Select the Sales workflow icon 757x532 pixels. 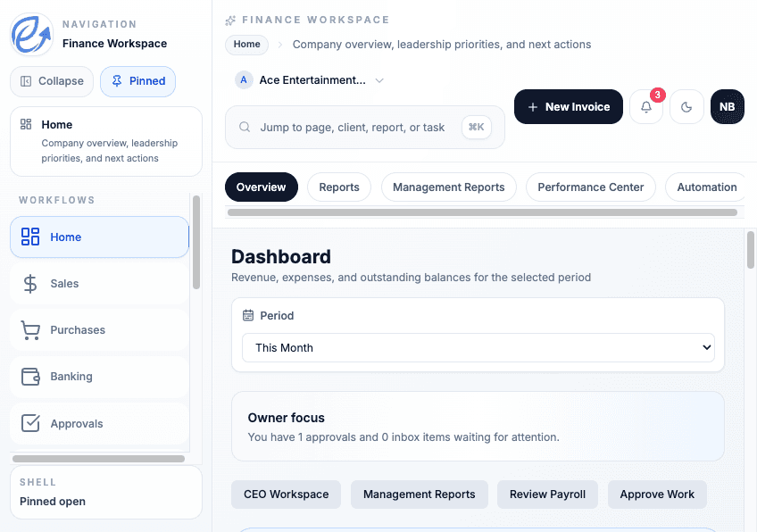(29, 283)
